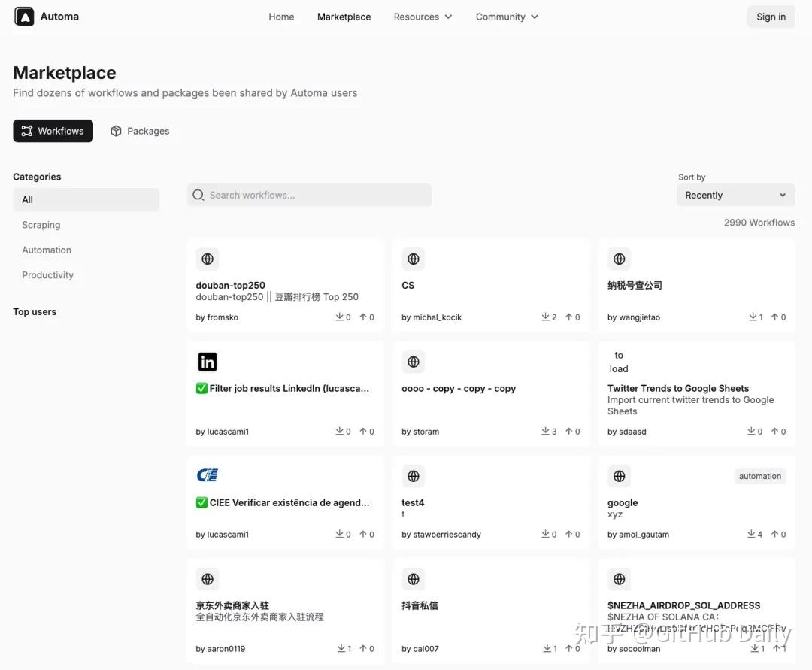Click the LinkedIn icon on Filter job card

coord(208,362)
